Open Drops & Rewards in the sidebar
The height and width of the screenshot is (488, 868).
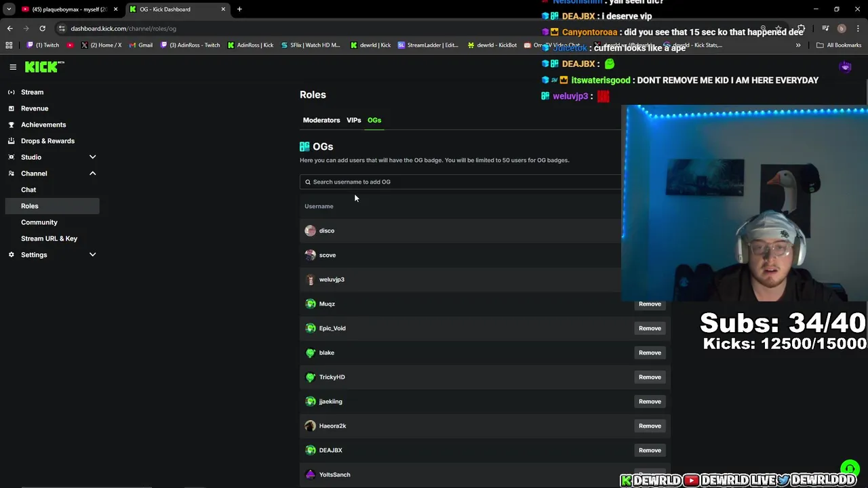47,141
